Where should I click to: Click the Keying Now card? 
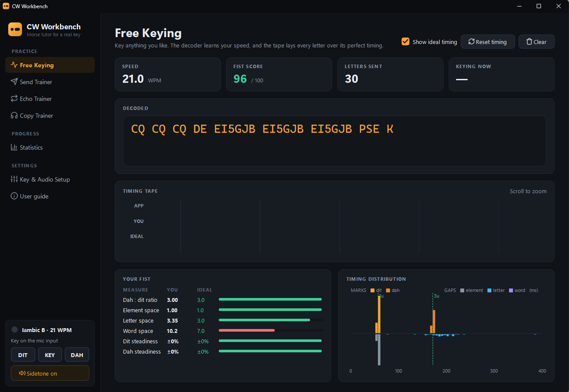(502, 74)
